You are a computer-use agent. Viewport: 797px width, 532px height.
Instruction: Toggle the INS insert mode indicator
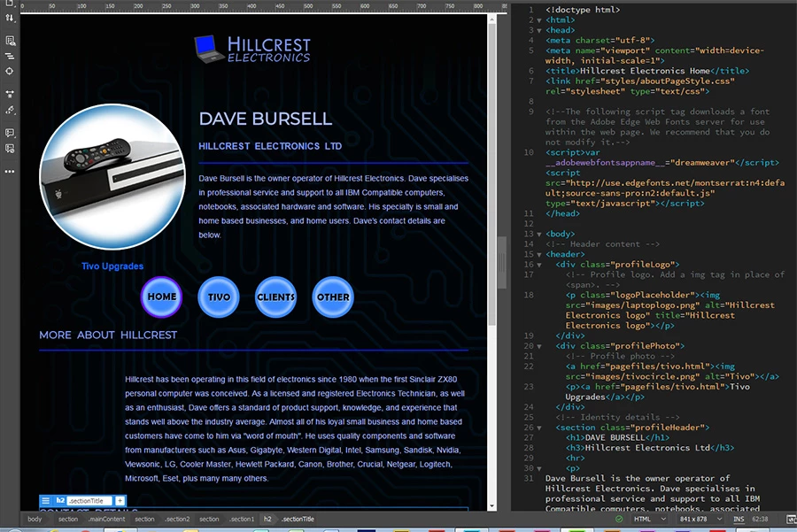(739, 519)
